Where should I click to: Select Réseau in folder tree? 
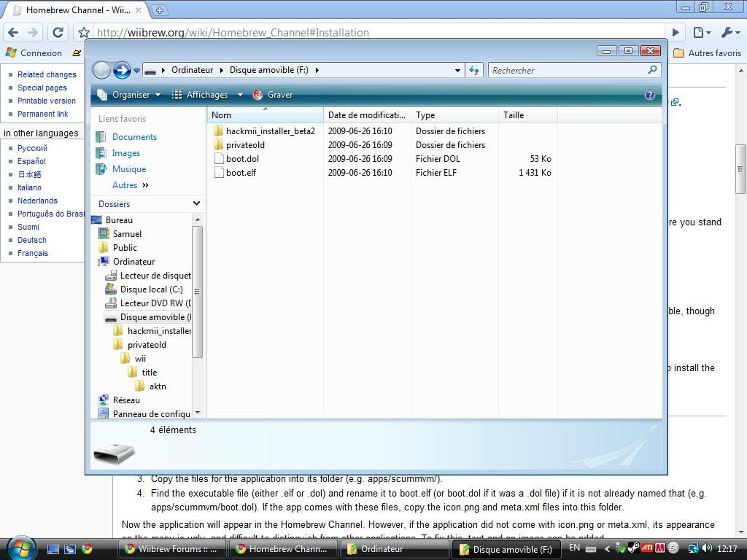point(126,400)
